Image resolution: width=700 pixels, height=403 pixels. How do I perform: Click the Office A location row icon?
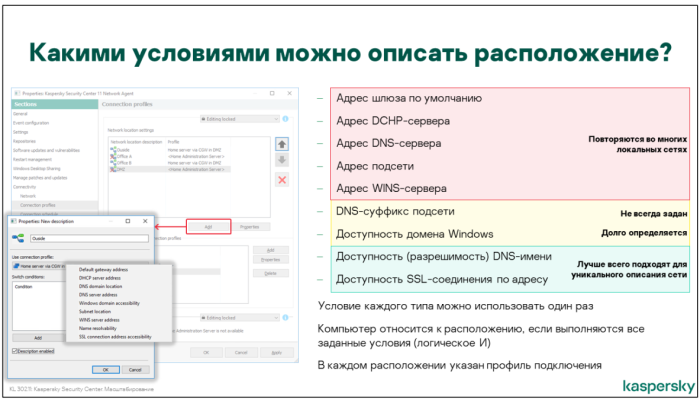[x=113, y=156]
